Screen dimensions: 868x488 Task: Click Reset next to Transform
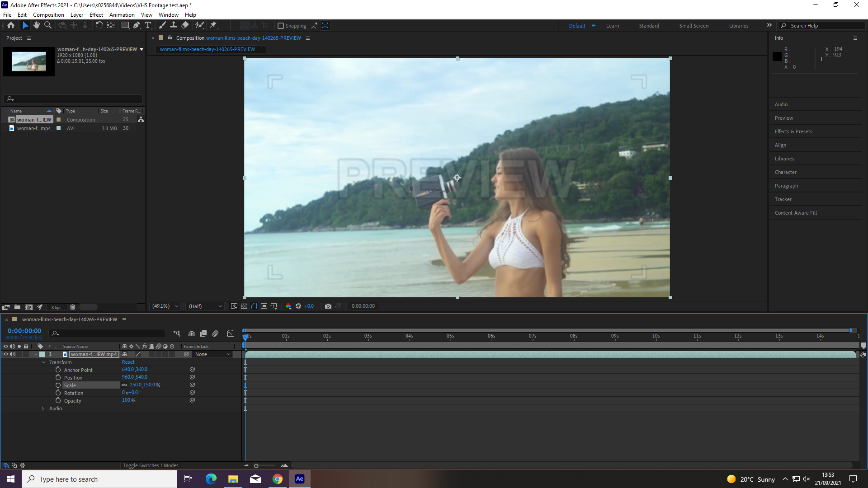[x=128, y=362]
